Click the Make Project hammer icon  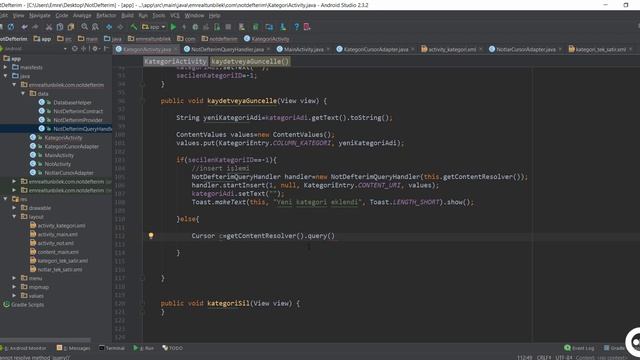point(133,27)
